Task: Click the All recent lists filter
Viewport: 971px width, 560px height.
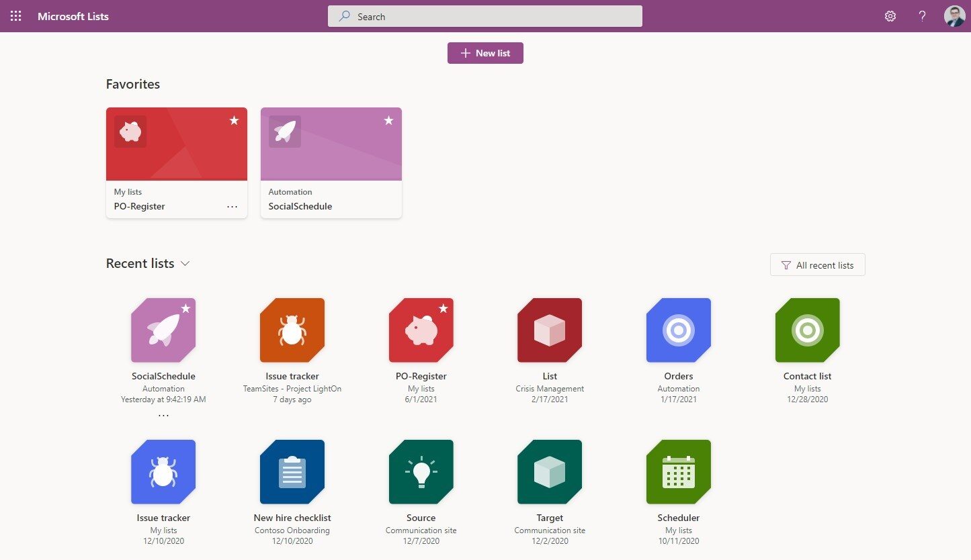Action: pyautogui.click(x=817, y=265)
